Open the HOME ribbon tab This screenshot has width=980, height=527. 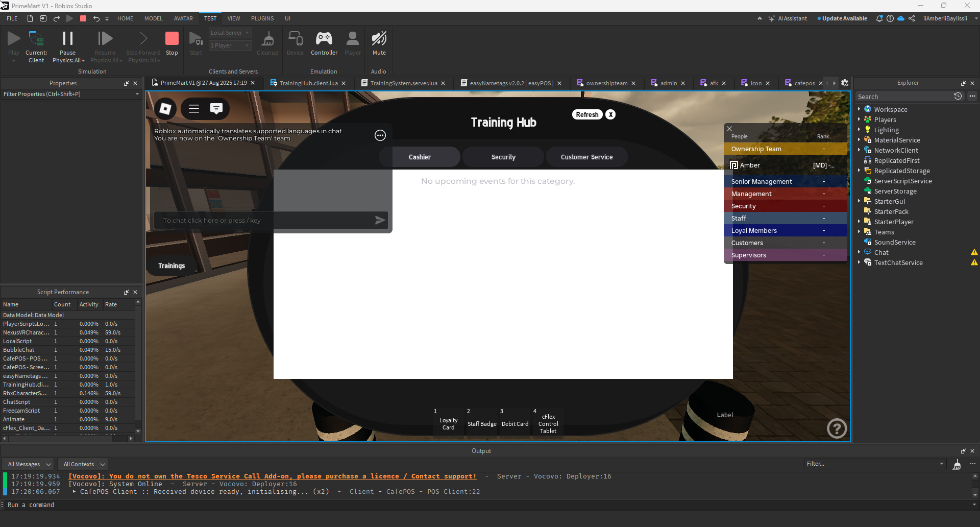[125, 18]
